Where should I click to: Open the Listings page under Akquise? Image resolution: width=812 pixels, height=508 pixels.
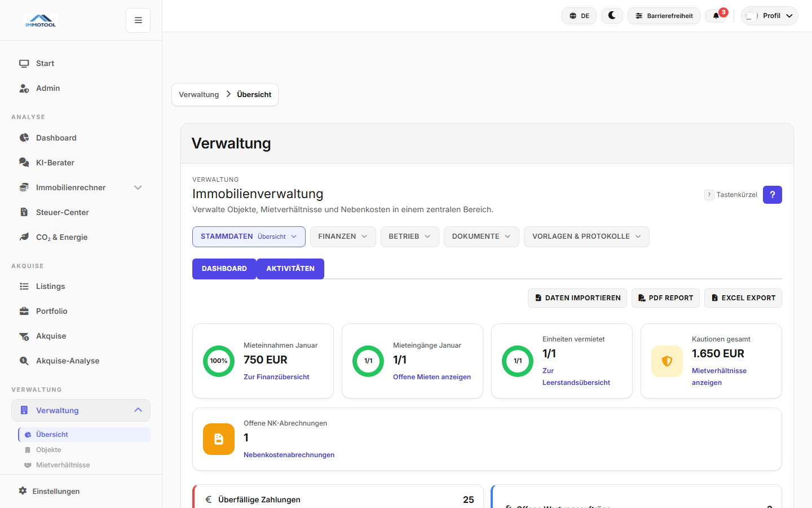[x=51, y=286]
